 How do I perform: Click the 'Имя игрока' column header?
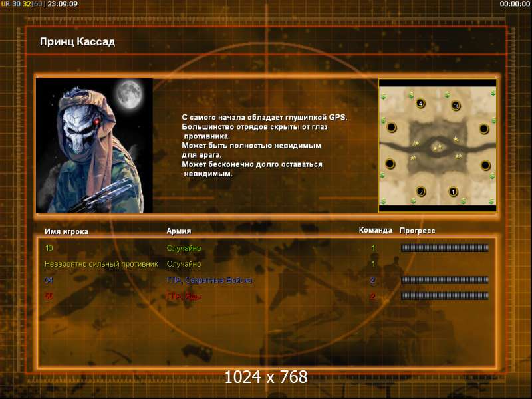(x=66, y=231)
